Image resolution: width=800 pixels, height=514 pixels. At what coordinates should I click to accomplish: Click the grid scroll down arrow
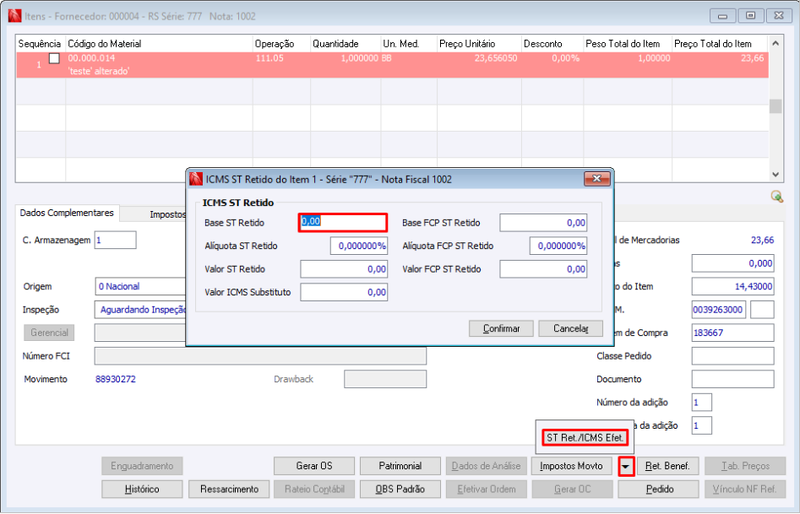[x=776, y=174]
